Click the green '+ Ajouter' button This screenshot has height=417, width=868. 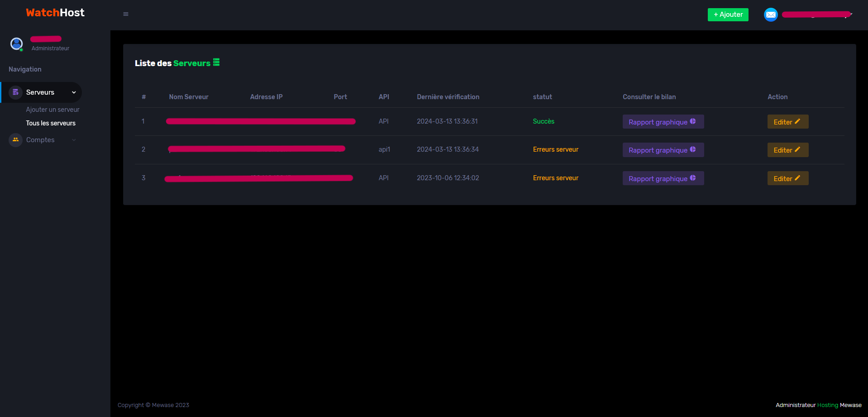tap(728, 14)
